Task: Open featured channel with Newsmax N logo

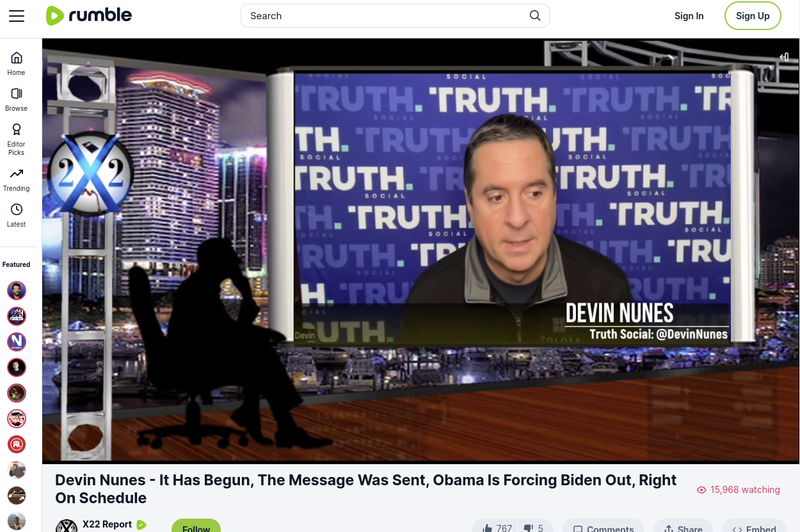Action: tap(17, 342)
